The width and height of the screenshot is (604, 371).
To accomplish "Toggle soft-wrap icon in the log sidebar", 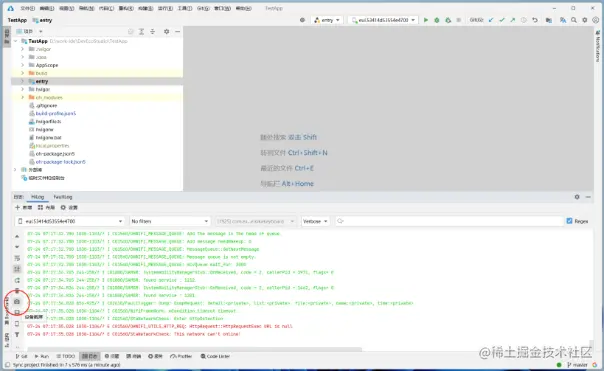I will pos(17,258).
